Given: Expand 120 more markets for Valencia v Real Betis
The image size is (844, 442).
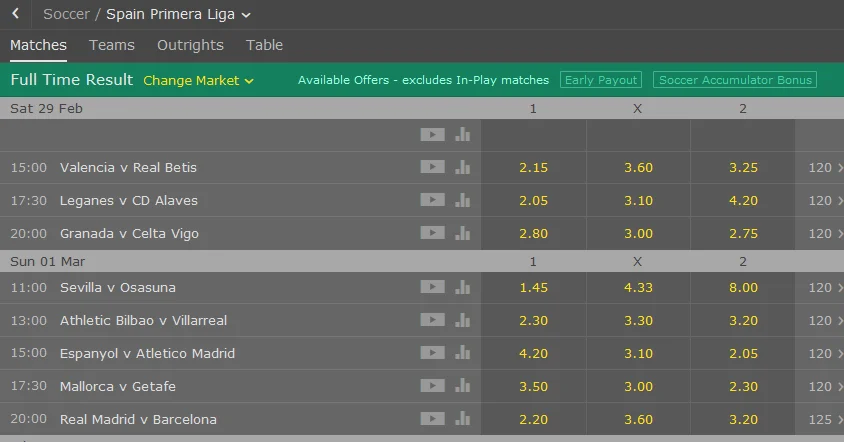Looking at the screenshot, I should (825, 168).
